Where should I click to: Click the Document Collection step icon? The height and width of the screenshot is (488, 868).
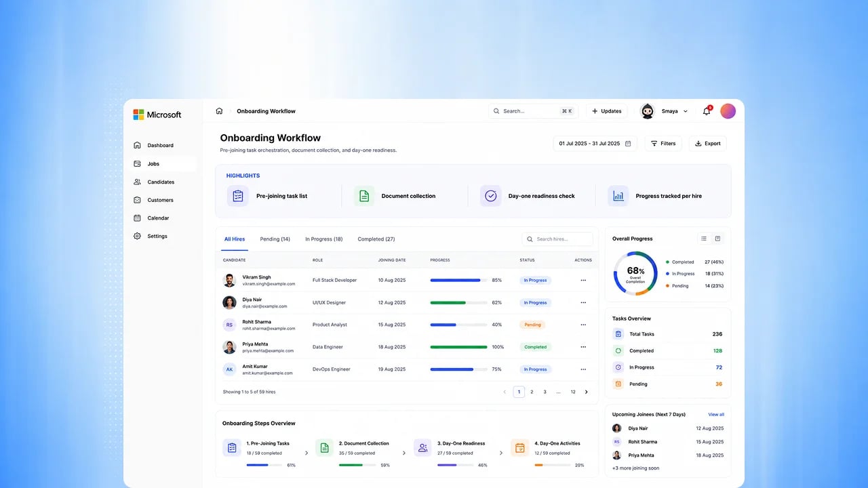click(324, 448)
